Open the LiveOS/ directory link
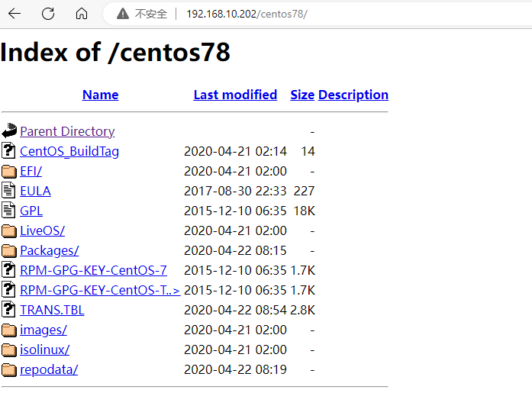This screenshot has width=532, height=393. point(42,230)
